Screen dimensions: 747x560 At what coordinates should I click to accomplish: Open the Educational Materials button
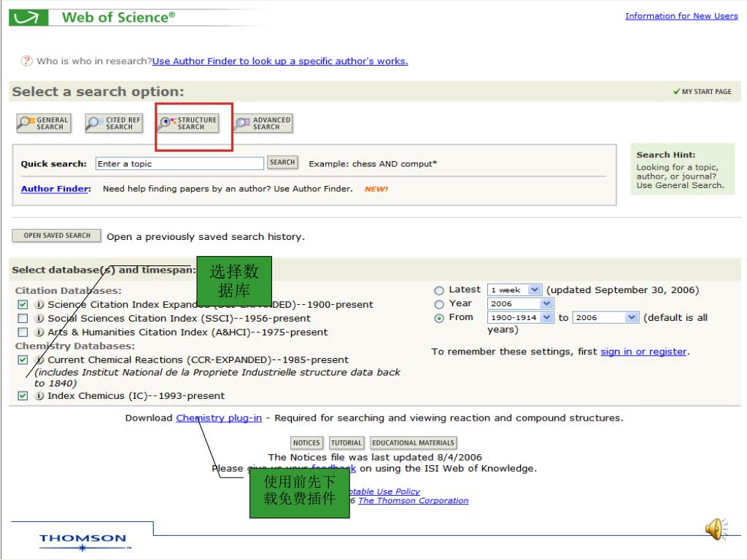point(413,443)
